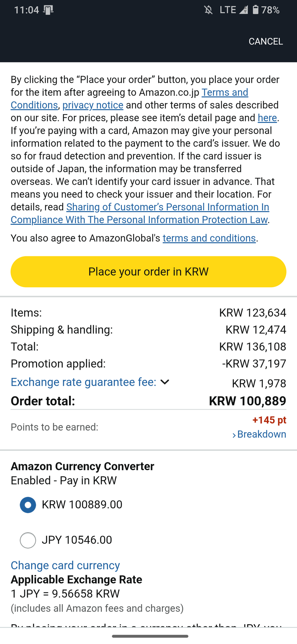297x644 pixels.
Task: Open the Exchange rate guarantee fee details
Action: click(84, 382)
